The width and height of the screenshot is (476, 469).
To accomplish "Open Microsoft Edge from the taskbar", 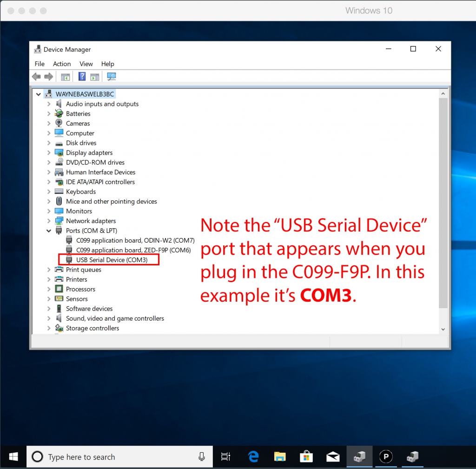I will (x=253, y=456).
